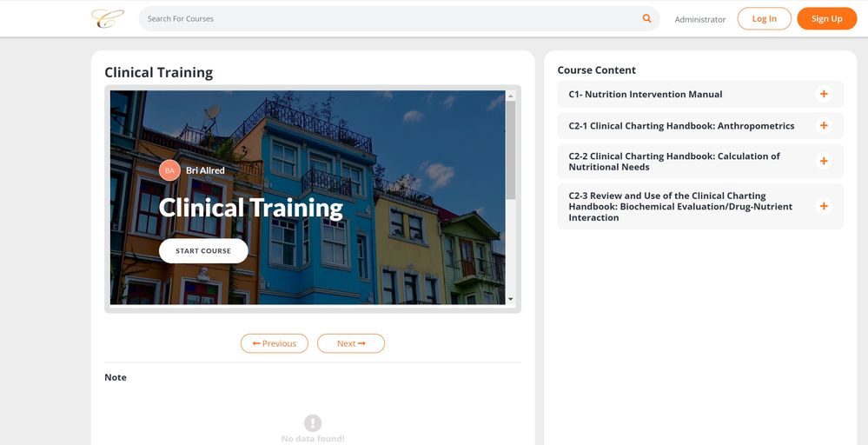Go to the Previous lesson

(274, 343)
